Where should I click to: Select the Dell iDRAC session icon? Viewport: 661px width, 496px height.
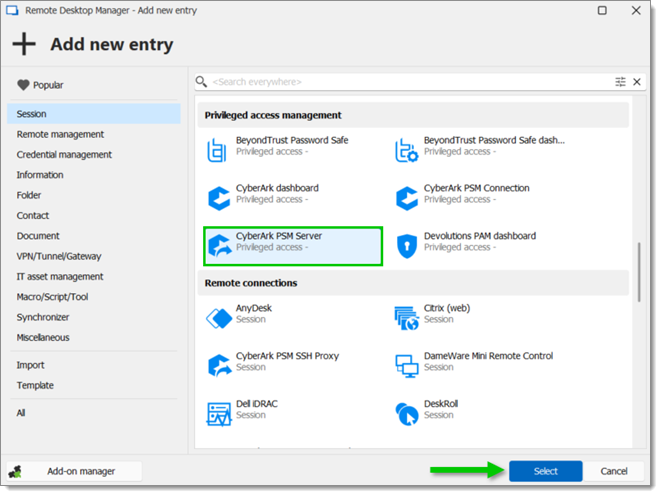pos(219,414)
